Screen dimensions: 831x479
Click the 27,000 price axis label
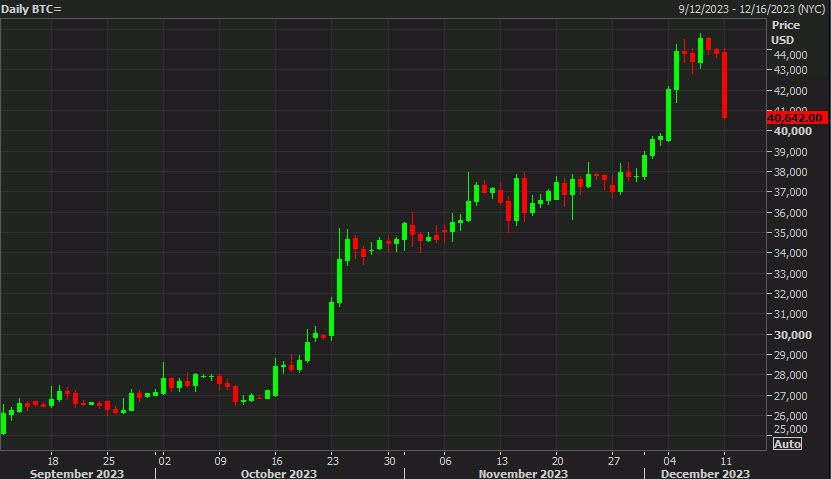point(790,396)
